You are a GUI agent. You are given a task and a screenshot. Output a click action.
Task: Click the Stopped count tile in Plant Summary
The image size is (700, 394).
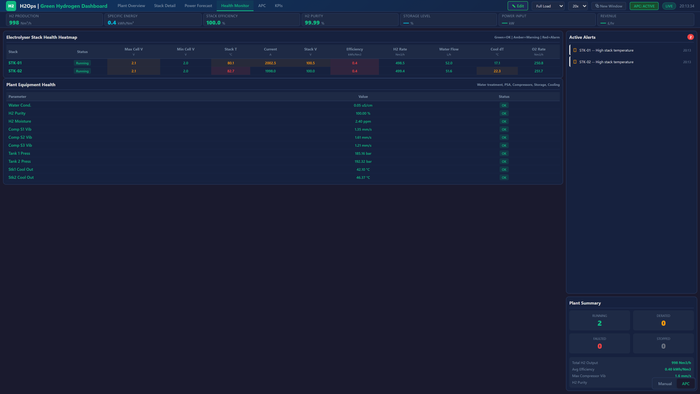pyautogui.click(x=663, y=343)
